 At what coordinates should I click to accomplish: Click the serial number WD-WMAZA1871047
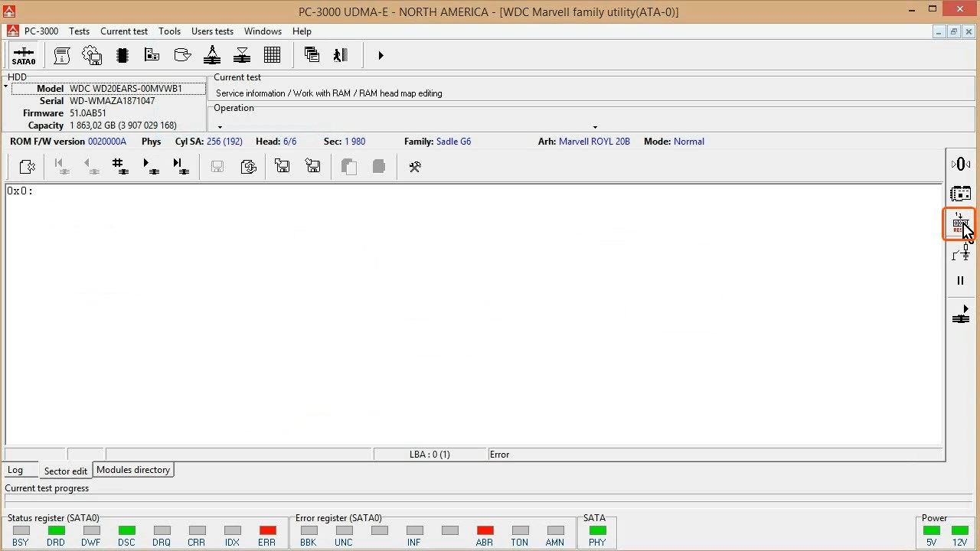[113, 101]
